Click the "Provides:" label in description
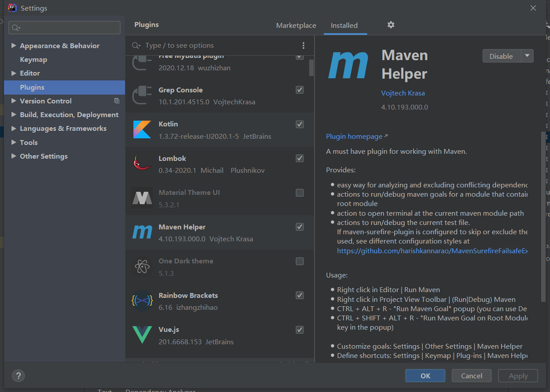This screenshot has height=392, width=550. pyautogui.click(x=341, y=170)
